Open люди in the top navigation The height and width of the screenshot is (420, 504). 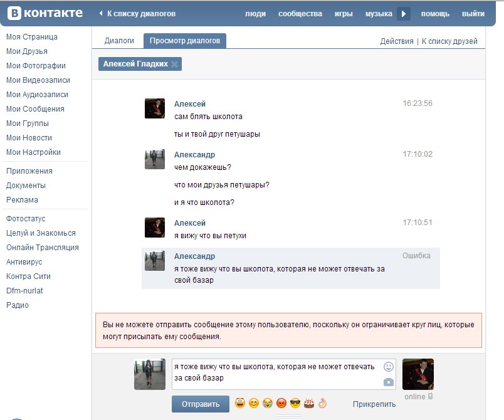point(255,14)
